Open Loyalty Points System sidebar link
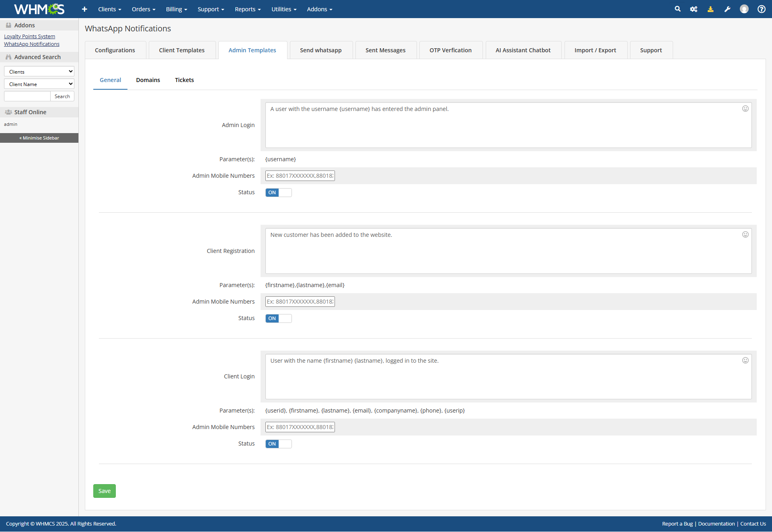 (x=29, y=36)
